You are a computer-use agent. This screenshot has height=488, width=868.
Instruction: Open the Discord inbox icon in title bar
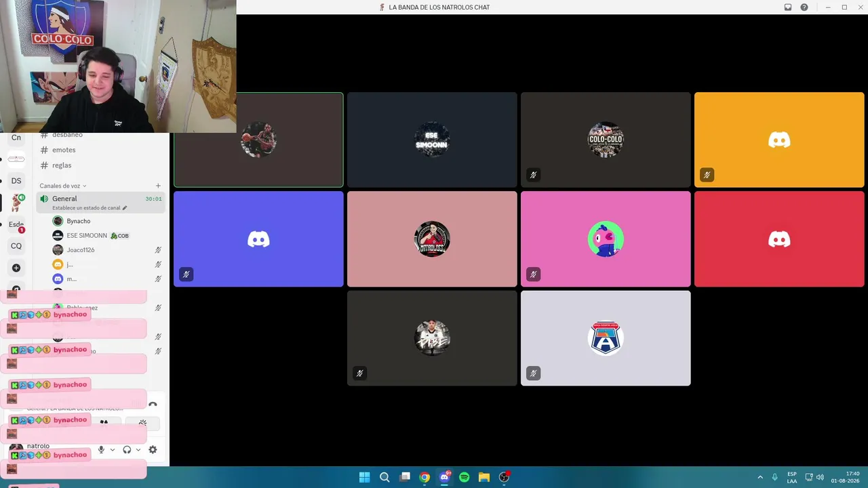tap(788, 7)
